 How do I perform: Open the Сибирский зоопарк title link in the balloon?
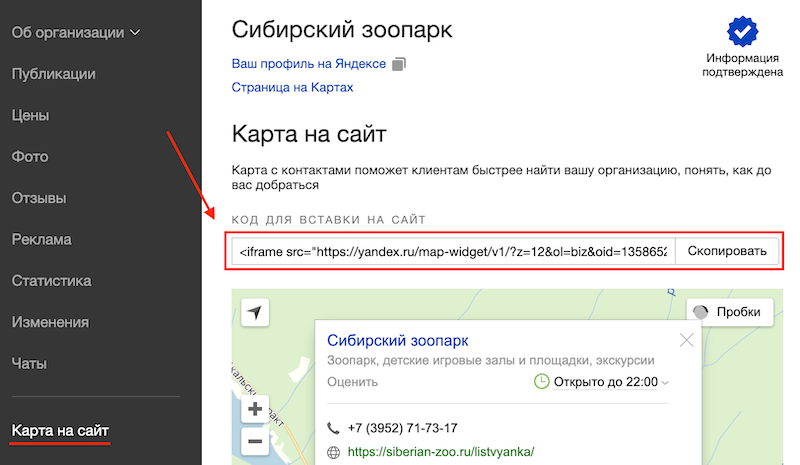click(x=397, y=340)
